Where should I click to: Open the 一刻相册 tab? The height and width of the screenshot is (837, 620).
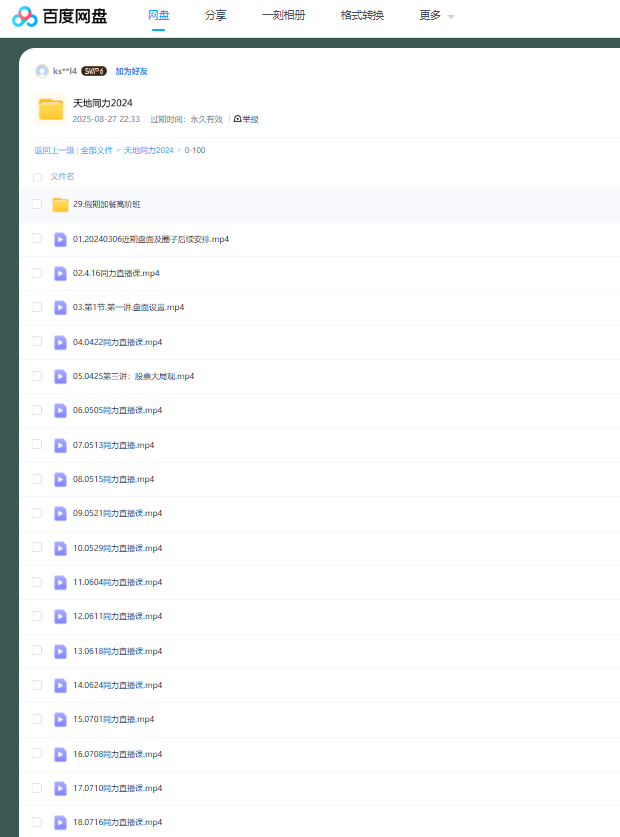[283, 16]
